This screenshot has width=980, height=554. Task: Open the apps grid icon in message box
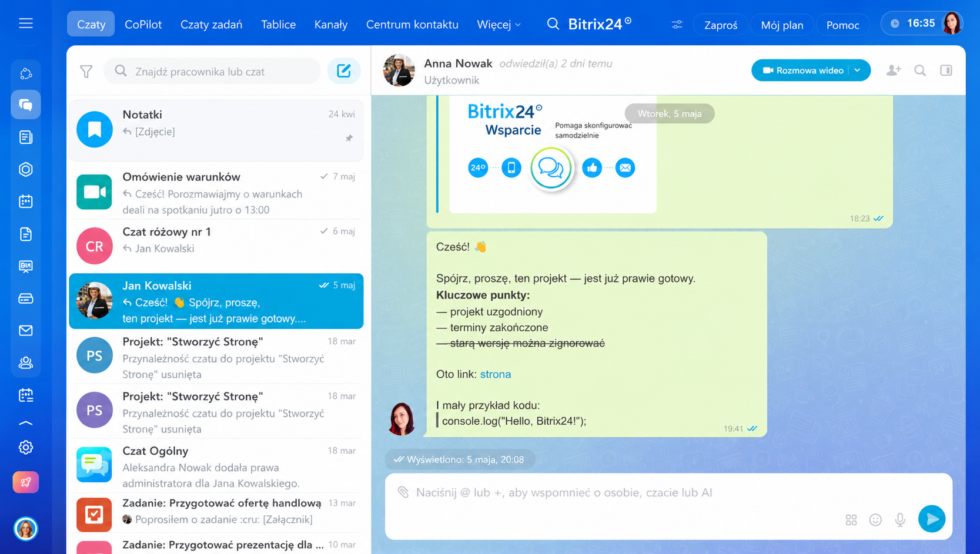click(851, 520)
